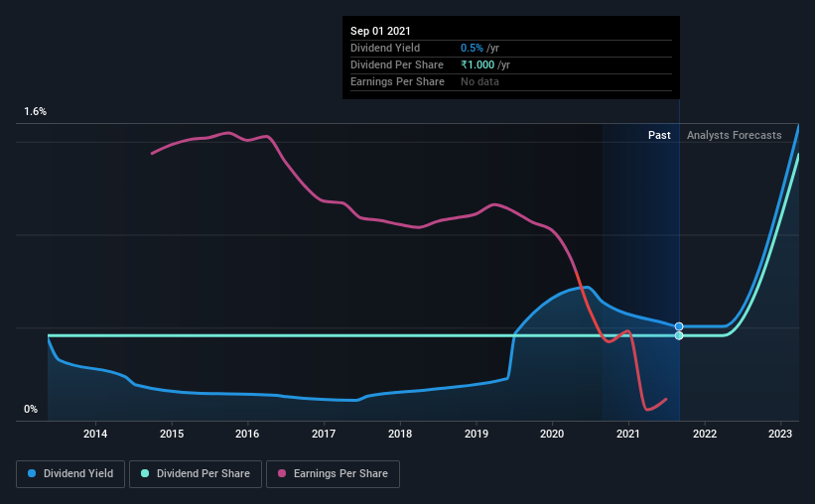Image resolution: width=815 pixels, height=504 pixels.
Task: Click the Past region label
Action: [x=659, y=135]
